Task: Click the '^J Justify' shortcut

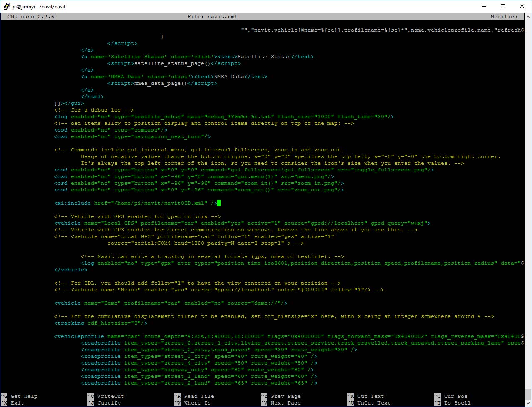Action: [104, 403]
